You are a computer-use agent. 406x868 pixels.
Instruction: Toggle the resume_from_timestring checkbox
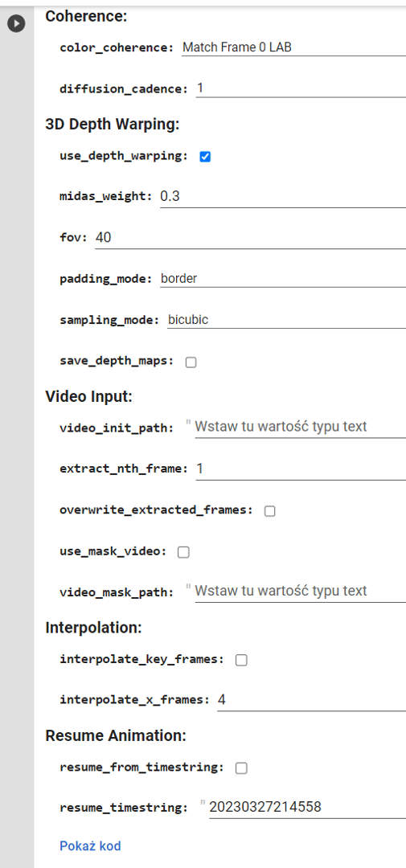[x=241, y=768]
